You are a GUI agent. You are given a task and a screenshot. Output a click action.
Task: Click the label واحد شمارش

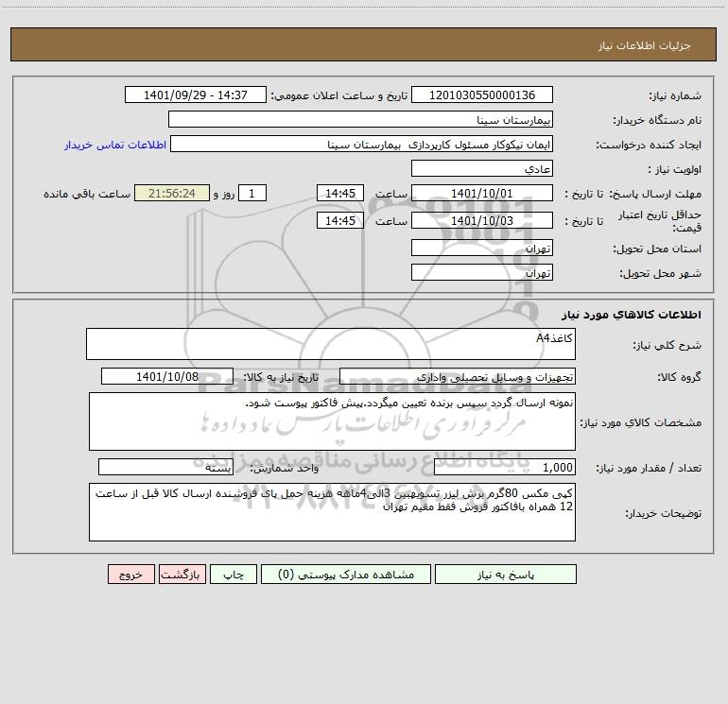tap(285, 469)
